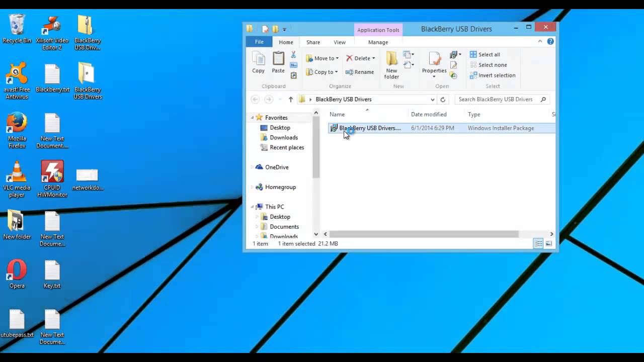The image size is (644, 362).
Task: Go up one folder level arrow
Action: coord(290,100)
